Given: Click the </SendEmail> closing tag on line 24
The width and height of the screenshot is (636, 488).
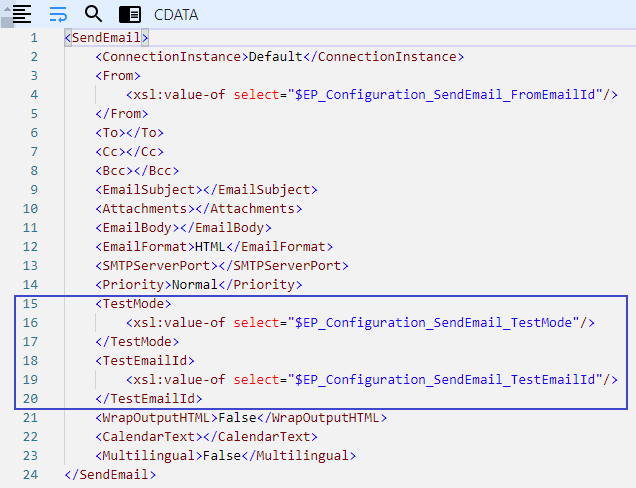Looking at the screenshot, I should coord(110,475).
